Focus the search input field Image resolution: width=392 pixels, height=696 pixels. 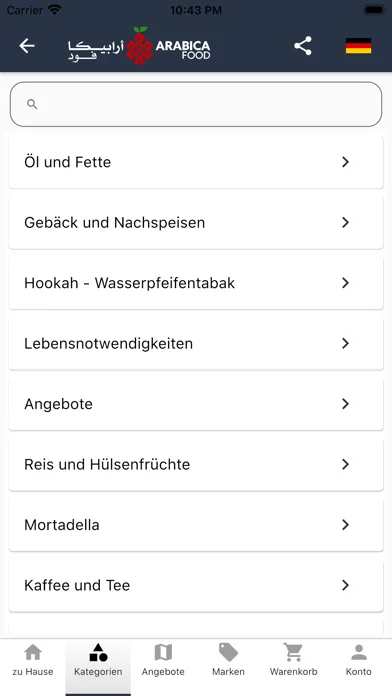coord(196,104)
